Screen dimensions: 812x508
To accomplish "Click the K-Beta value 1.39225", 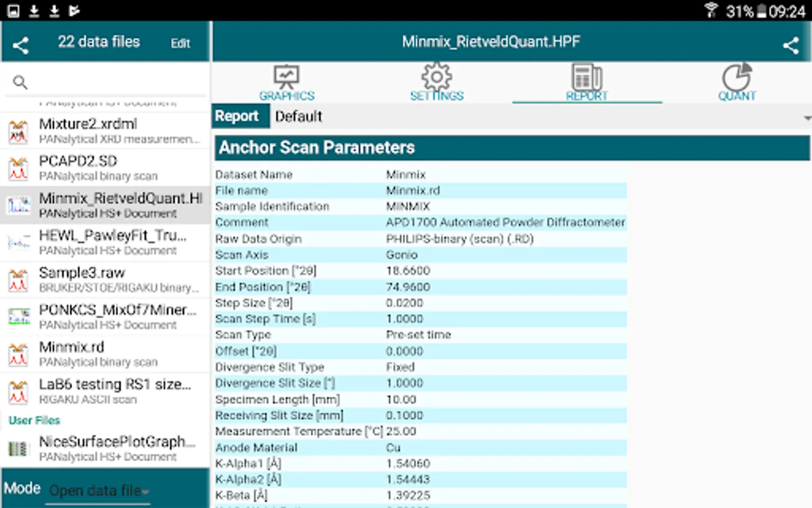I will coord(408,496).
